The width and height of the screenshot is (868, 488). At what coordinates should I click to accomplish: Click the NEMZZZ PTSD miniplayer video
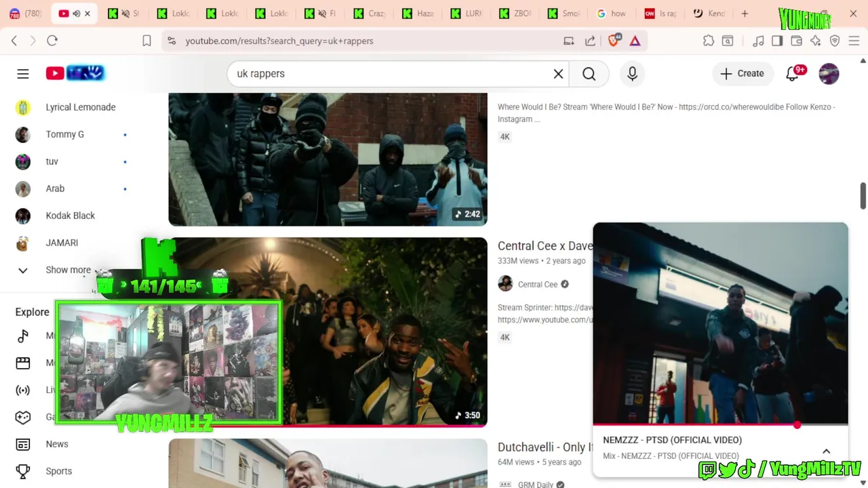pyautogui.click(x=720, y=323)
